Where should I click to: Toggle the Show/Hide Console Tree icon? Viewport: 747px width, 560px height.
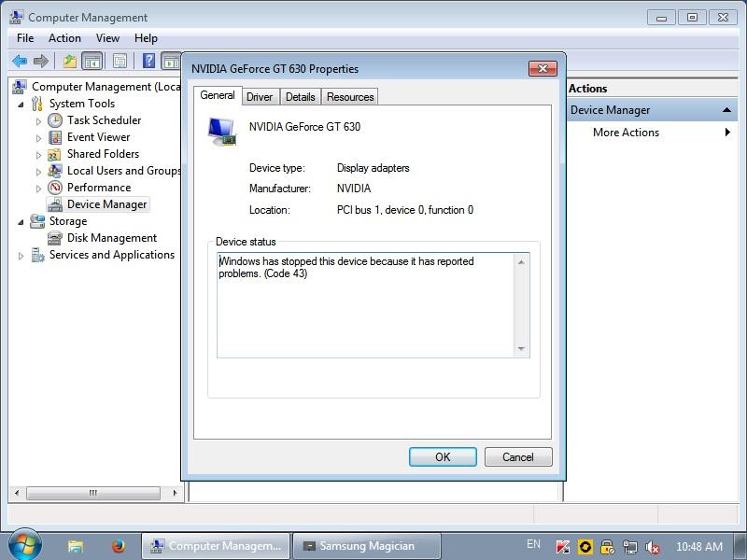pos(92,61)
